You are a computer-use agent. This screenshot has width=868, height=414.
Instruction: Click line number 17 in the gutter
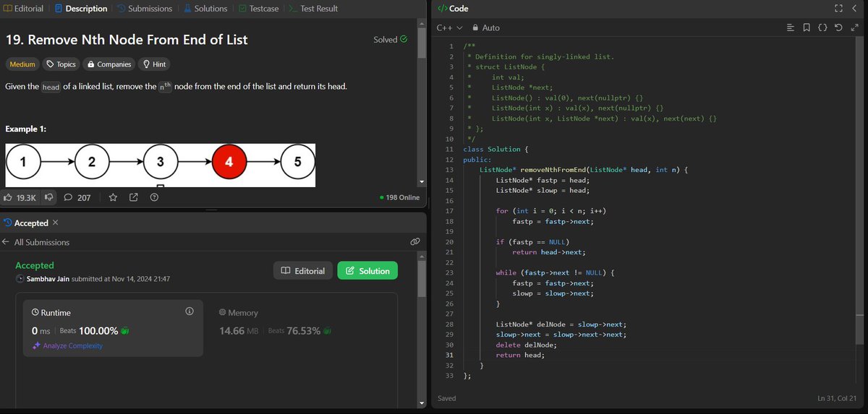(x=449, y=210)
